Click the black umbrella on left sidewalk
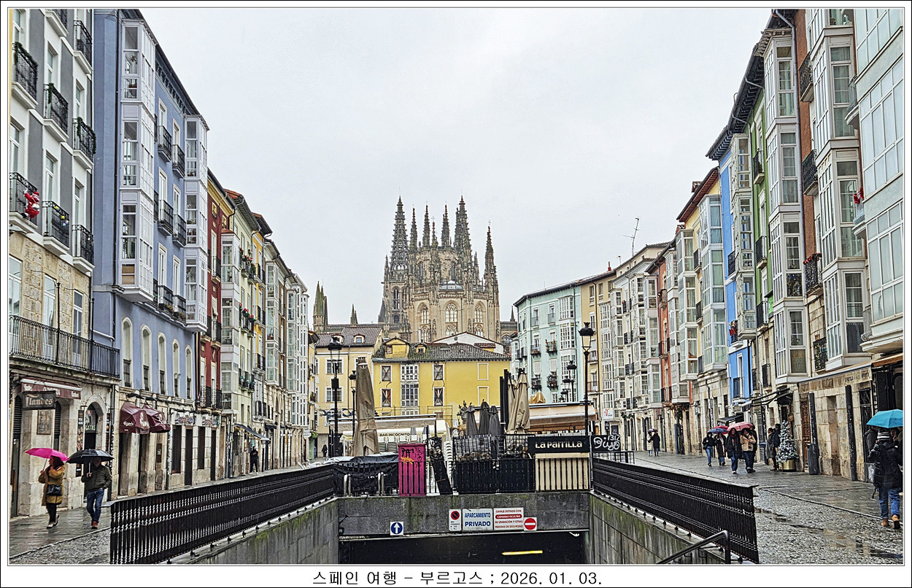912x588 pixels. tap(89, 456)
